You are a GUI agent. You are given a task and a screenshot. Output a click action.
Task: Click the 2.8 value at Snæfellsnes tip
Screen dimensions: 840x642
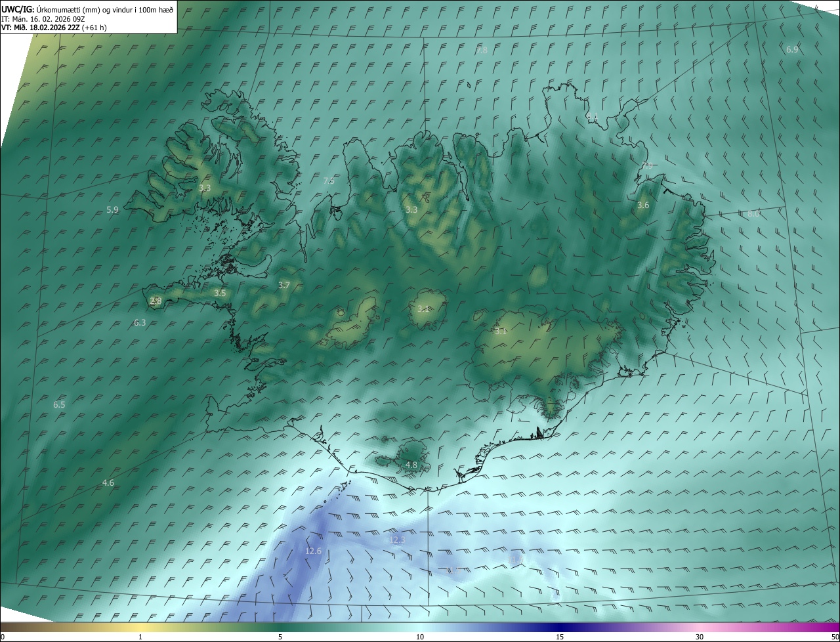156,301
